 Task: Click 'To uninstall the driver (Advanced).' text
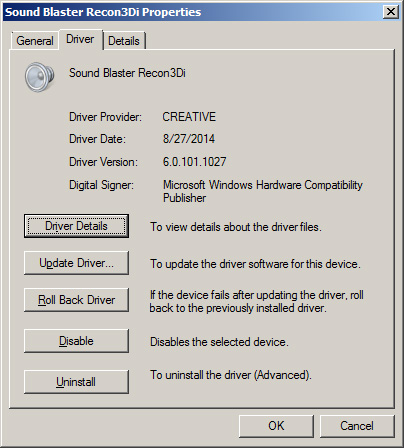(x=231, y=375)
